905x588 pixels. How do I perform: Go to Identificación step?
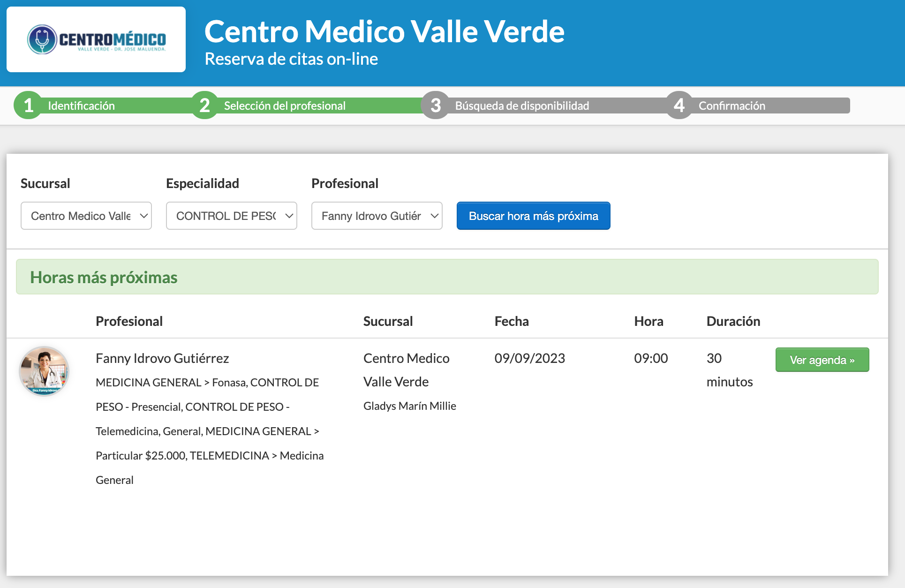click(x=81, y=106)
